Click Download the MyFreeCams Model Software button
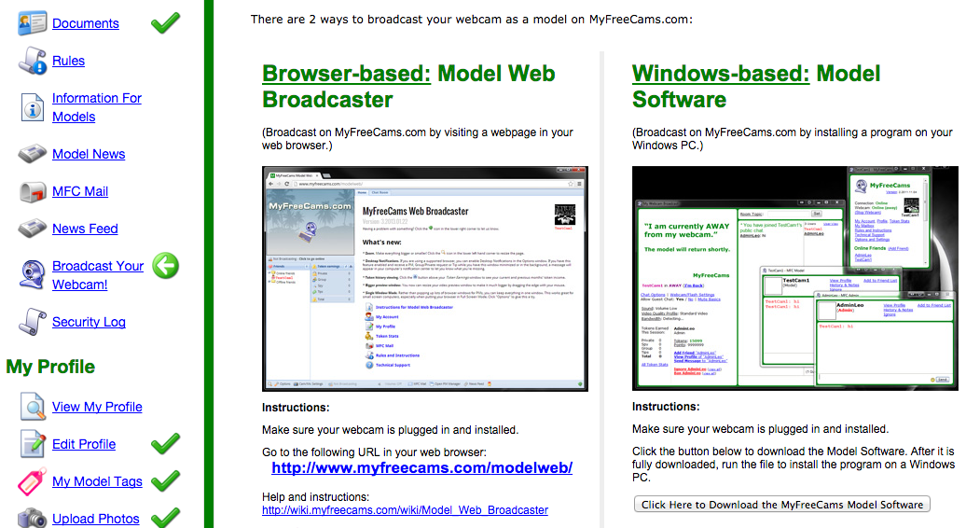The width and height of the screenshot is (980, 528). pyautogui.click(x=782, y=505)
